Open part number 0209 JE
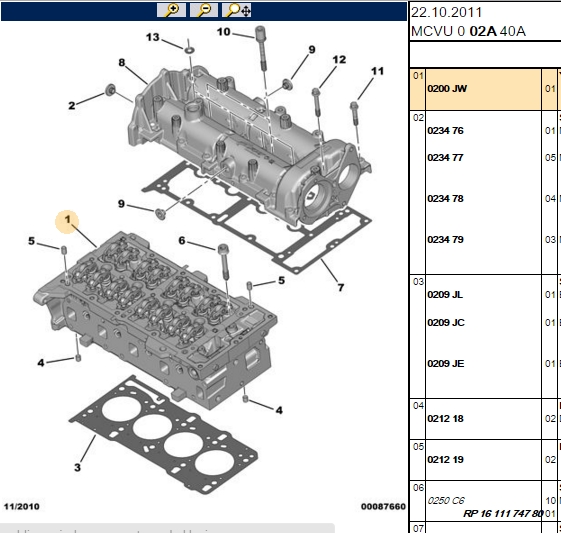The image size is (561, 533). (x=446, y=363)
